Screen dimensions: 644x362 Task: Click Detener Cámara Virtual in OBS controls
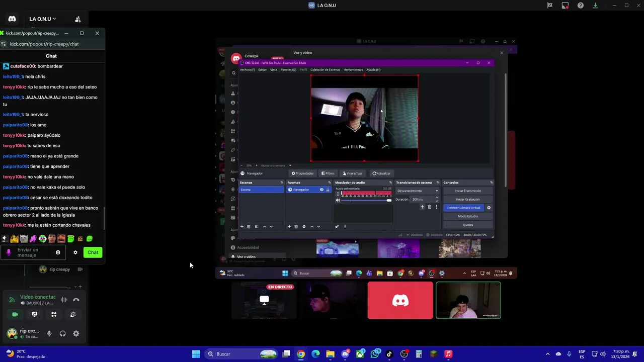pyautogui.click(x=463, y=208)
